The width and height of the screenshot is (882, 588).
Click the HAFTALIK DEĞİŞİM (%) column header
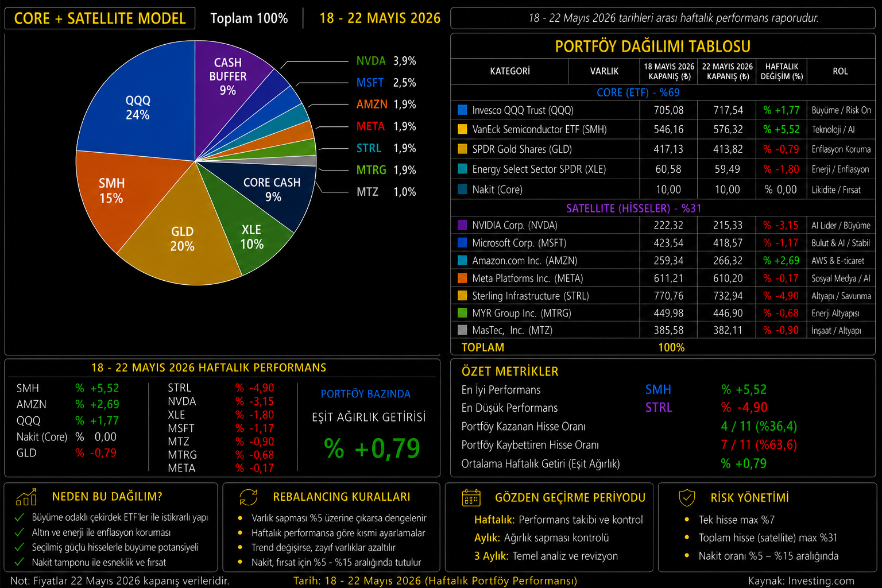(x=782, y=71)
